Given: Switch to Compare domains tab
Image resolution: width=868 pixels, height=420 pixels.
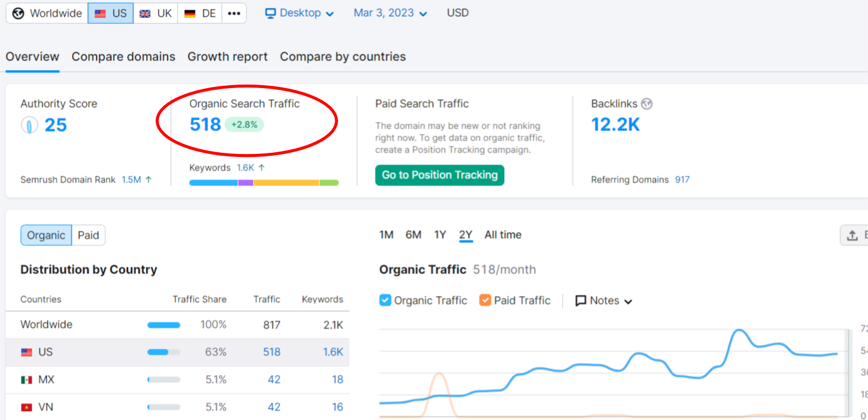Looking at the screenshot, I should [x=123, y=57].
